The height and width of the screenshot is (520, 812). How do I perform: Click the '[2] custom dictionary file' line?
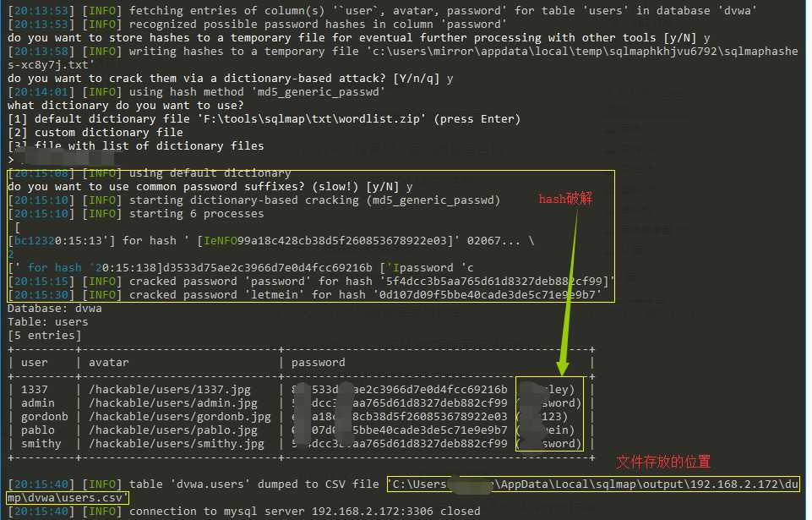(95, 133)
